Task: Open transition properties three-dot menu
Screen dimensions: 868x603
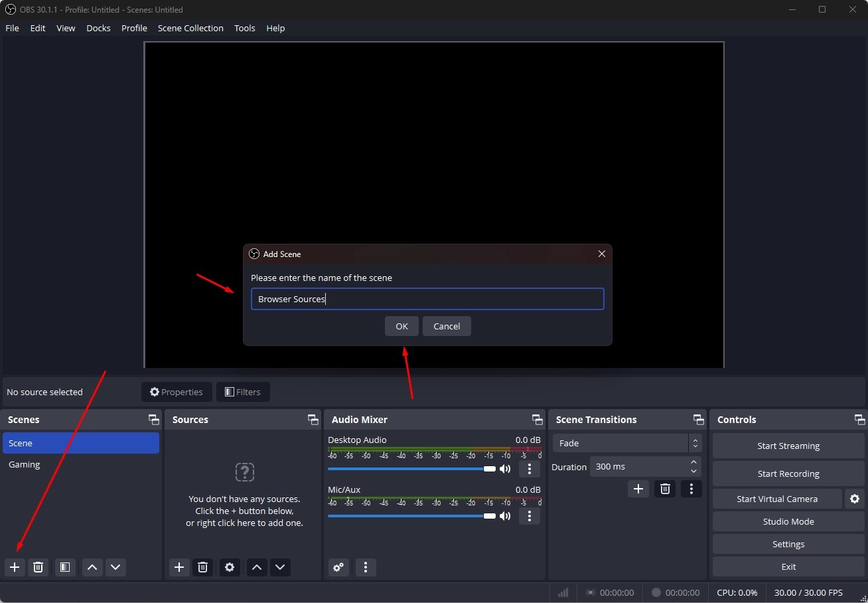Action: (x=691, y=489)
